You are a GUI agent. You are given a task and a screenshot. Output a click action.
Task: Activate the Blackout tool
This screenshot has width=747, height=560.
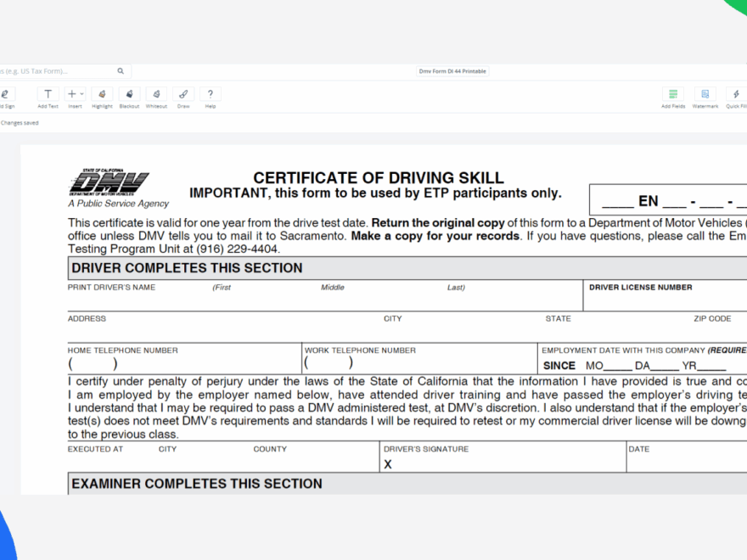pos(129,98)
